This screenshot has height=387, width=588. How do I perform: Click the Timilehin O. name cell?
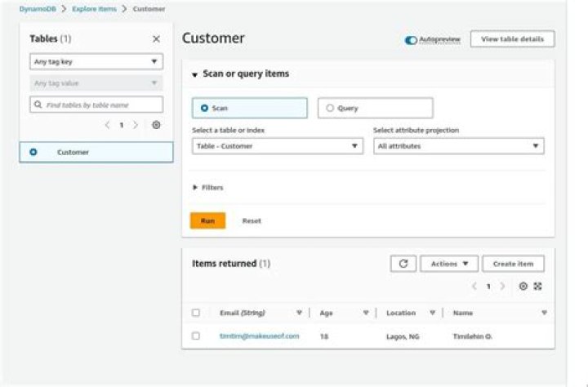(x=473, y=336)
